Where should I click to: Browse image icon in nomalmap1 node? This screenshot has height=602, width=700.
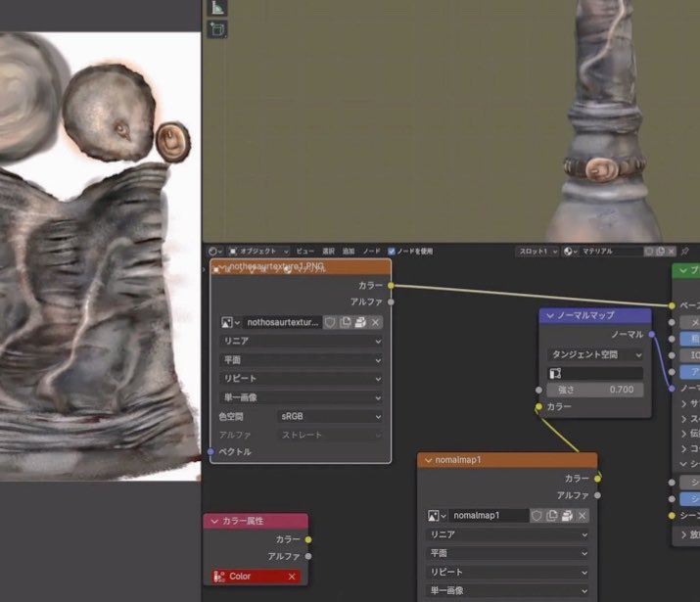437,516
